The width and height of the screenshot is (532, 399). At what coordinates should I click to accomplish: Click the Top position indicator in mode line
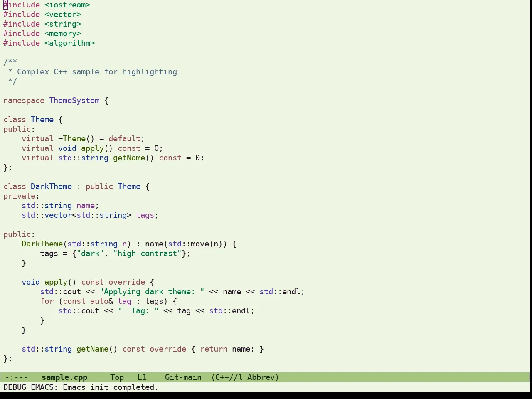(117, 377)
